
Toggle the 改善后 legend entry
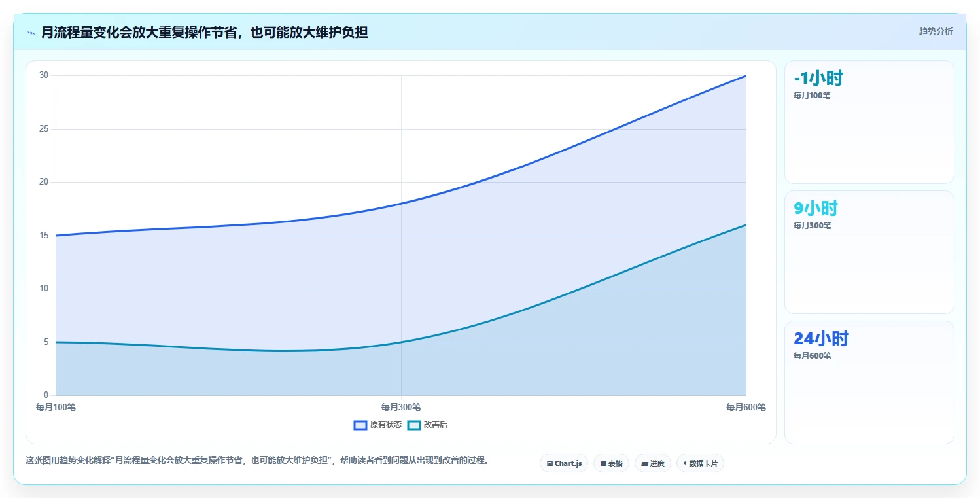click(427, 425)
